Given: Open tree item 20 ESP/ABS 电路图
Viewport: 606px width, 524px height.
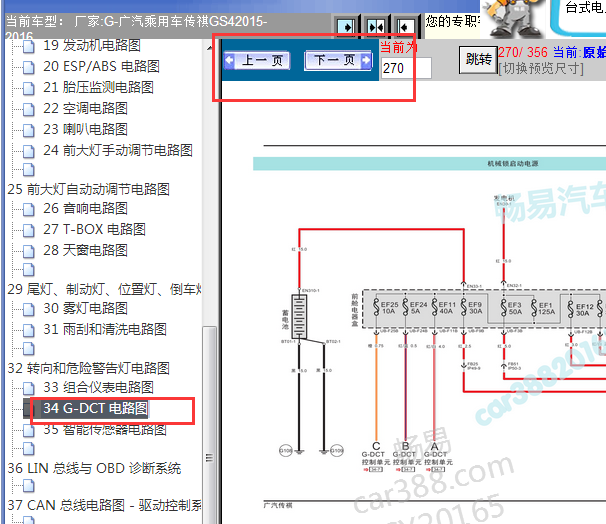Looking at the screenshot, I should tap(101, 66).
